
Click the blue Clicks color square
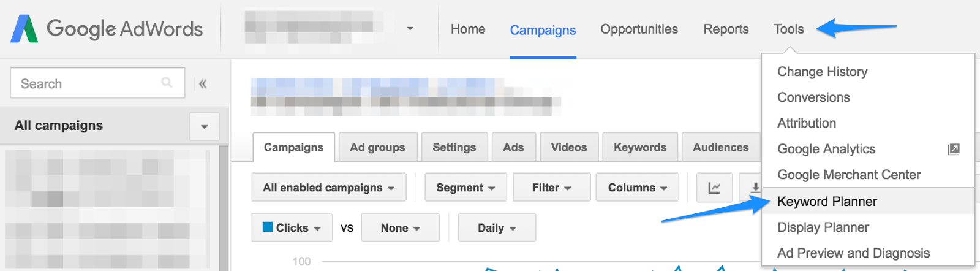coord(268,227)
